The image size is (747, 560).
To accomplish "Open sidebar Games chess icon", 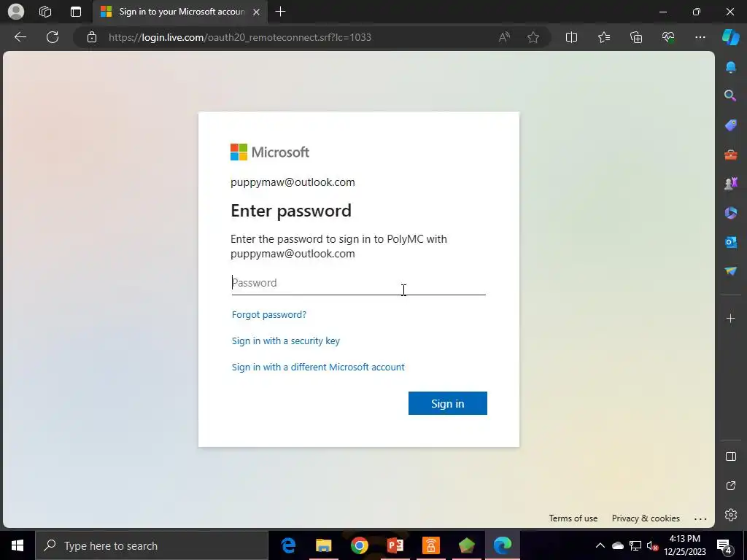I will pyautogui.click(x=730, y=183).
